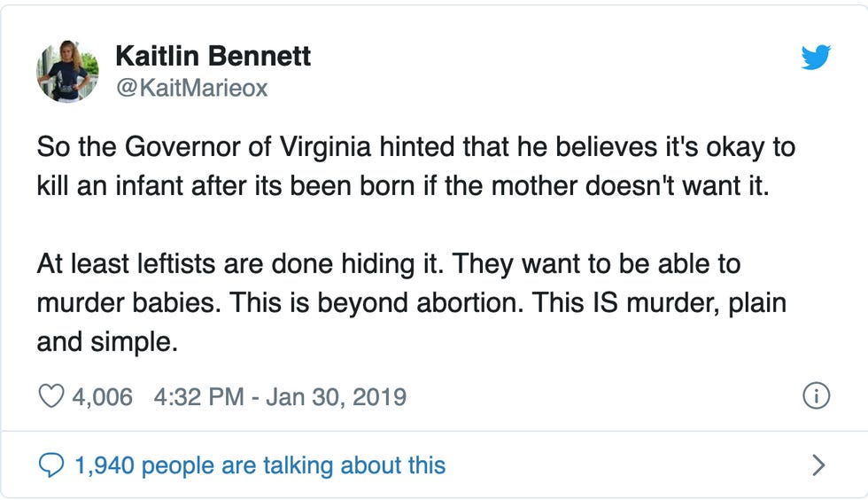The image size is (868, 500).
Task: Open the 4:32 PM - Jan 30, 2019 timestamp
Action: 280,395
